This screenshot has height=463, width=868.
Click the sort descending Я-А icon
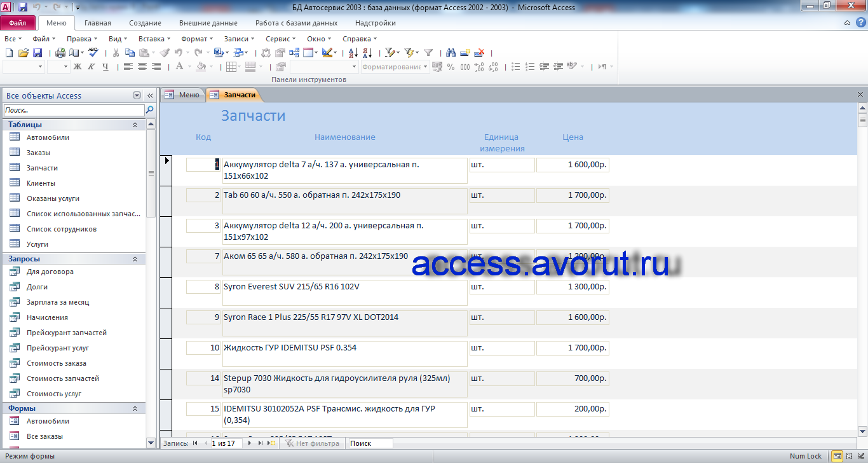click(x=367, y=53)
